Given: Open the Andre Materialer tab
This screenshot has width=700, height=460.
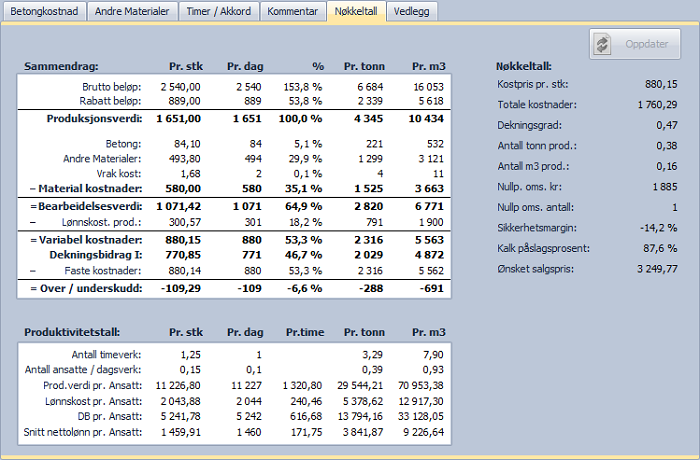Looking at the screenshot, I should (x=131, y=11).
